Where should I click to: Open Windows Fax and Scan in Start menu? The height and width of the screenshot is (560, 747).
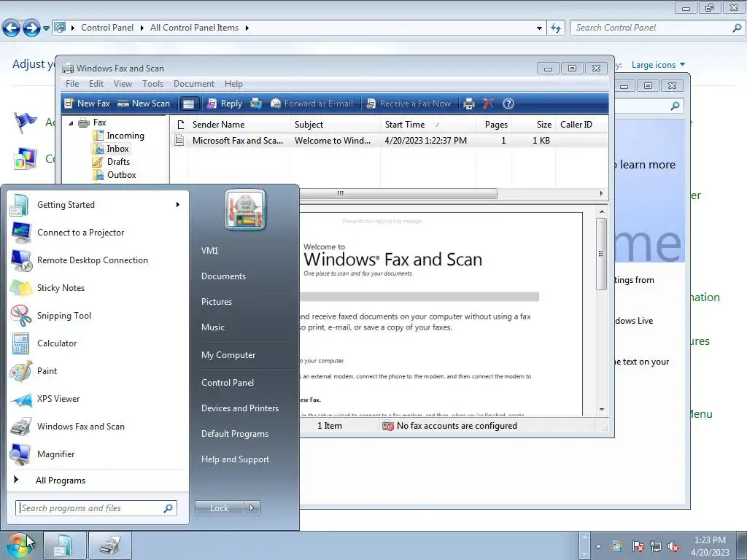coord(98,426)
